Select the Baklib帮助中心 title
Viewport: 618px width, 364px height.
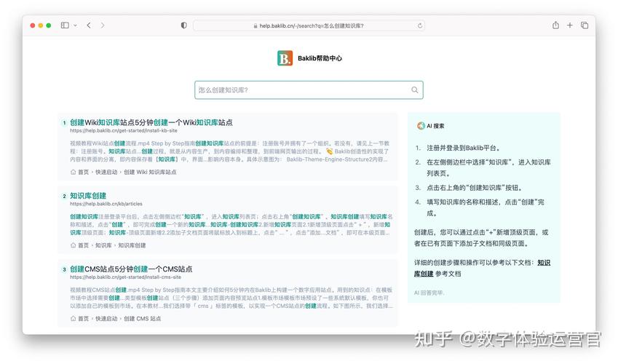(x=320, y=58)
